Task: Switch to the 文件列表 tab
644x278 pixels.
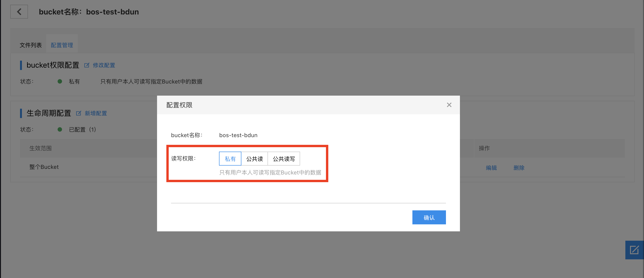Action: pyautogui.click(x=31, y=45)
